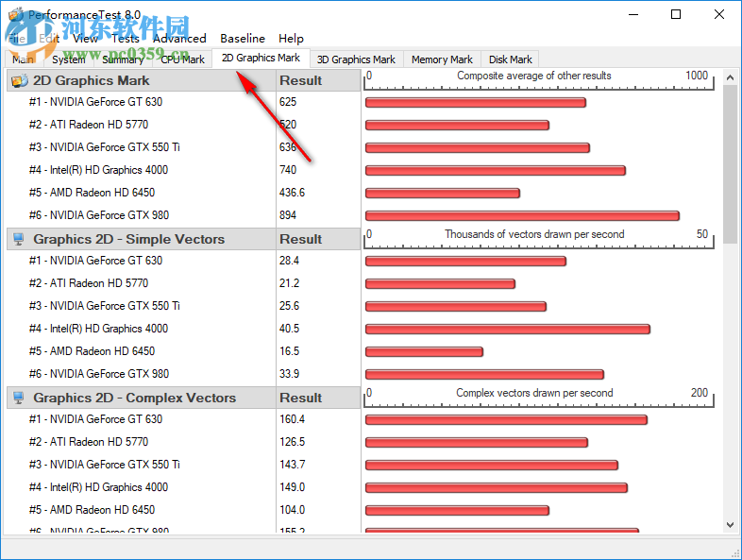This screenshot has height=560, width=742.
Task: Switch to the System tab
Action: [x=69, y=59]
